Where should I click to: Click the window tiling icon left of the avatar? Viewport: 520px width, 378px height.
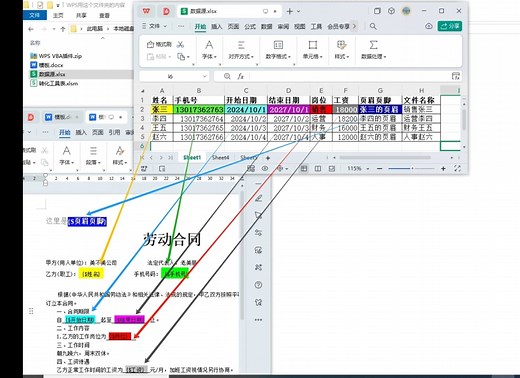377,11
